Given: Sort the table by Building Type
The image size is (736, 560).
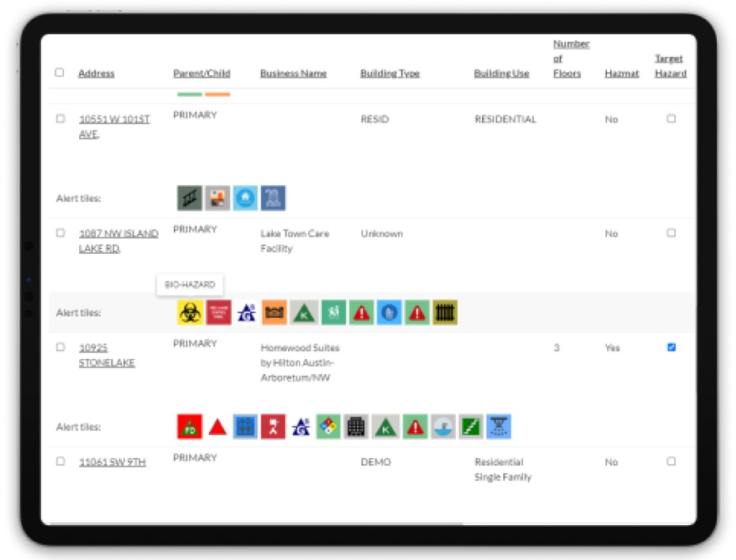Looking at the screenshot, I should [x=389, y=72].
